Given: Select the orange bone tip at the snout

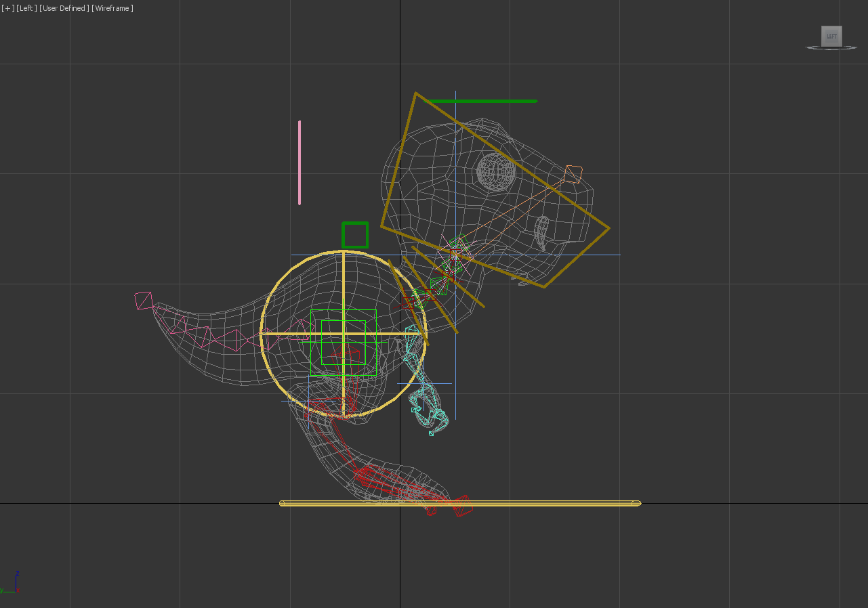Looking at the screenshot, I should (573, 174).
